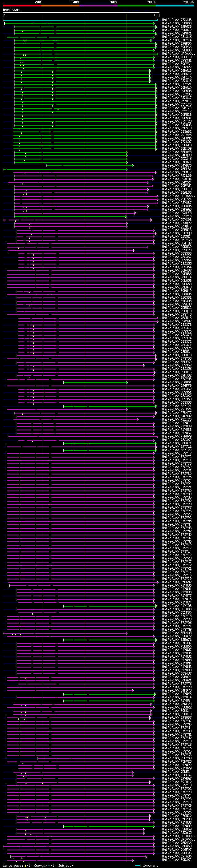Click the orange ~40% identity legend bar
Screen dimensions: 197x868
pyautogui.click(x=60, y=6)
